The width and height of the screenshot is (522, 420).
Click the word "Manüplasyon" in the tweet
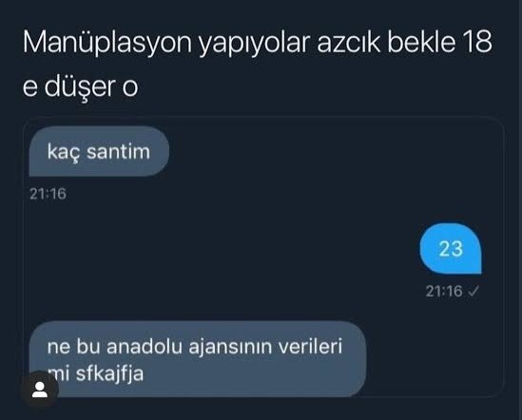(107, 43)
